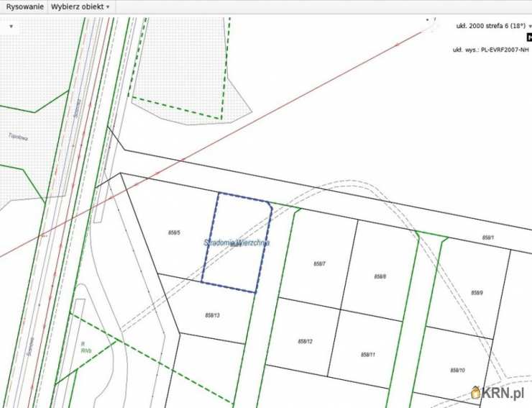Viewport: 532px width, 408px height.
Task: Select parcel 858/7 on the map
Action: point(320,264)
